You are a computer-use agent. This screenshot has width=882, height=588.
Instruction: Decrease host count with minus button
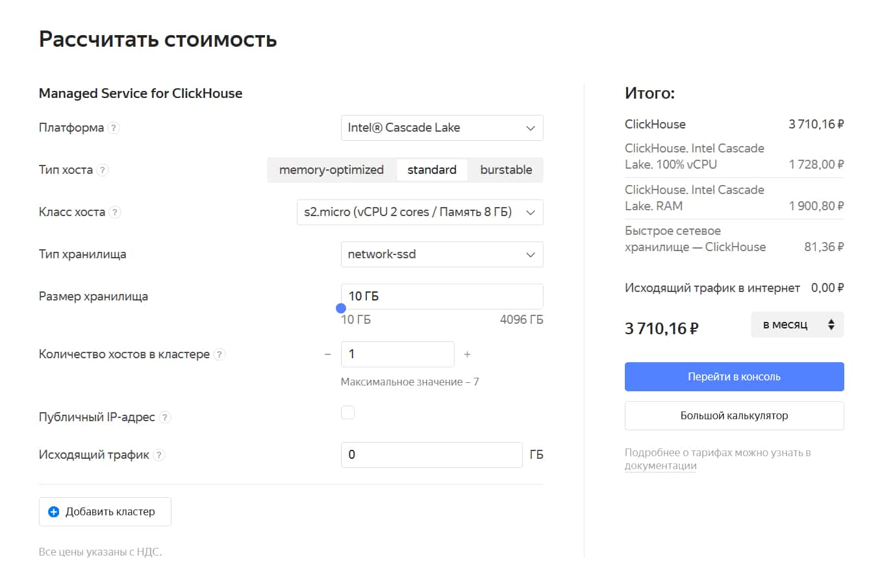[x=327, y=354]
